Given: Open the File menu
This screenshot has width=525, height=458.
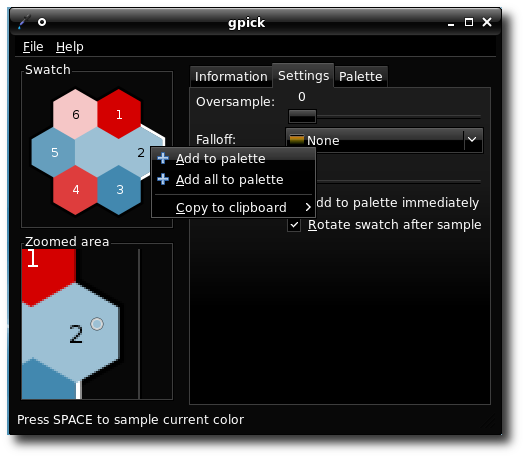Looking at the screenshot, I should [33, 47].
